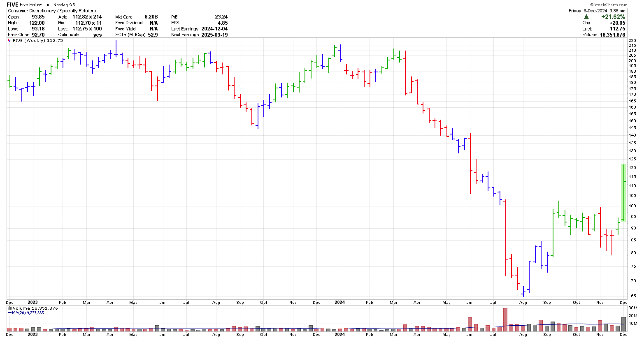Viewport: 644px width, 338px height.
Task: Click the Nasdaq GS exchange label
Action: 65,5
